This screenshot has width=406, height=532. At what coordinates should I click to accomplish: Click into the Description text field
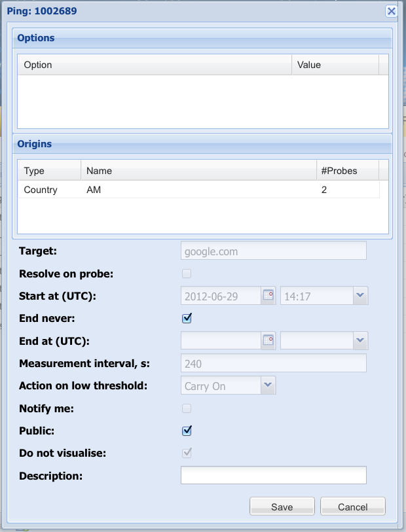(273, 475)
